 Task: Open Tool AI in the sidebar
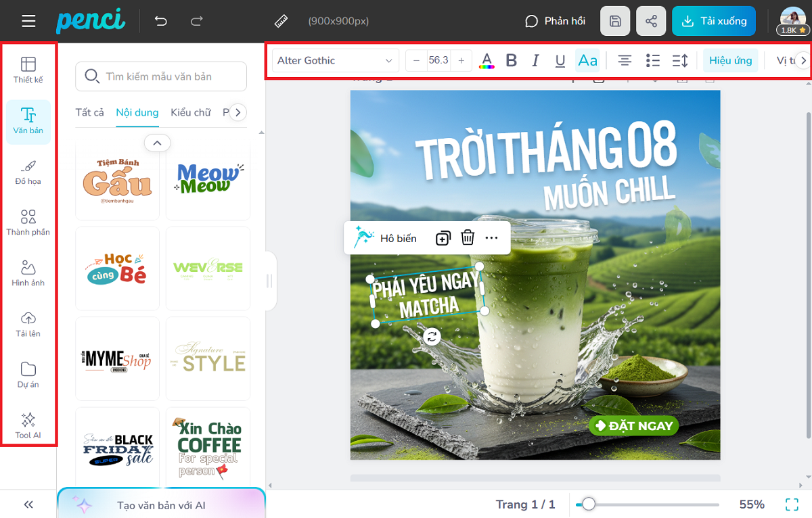pyautogui.click(x=28, y=425)
